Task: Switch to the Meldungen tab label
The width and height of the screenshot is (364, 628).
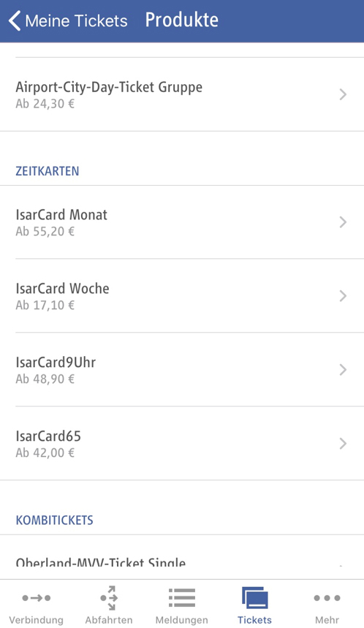Action: tap(182, 620)
